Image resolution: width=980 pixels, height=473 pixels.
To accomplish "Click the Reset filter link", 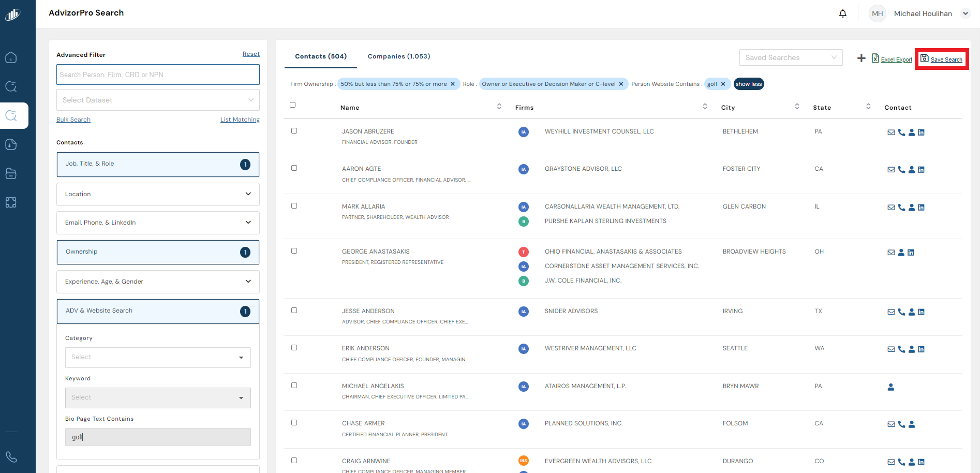I will tap(251, 54).
